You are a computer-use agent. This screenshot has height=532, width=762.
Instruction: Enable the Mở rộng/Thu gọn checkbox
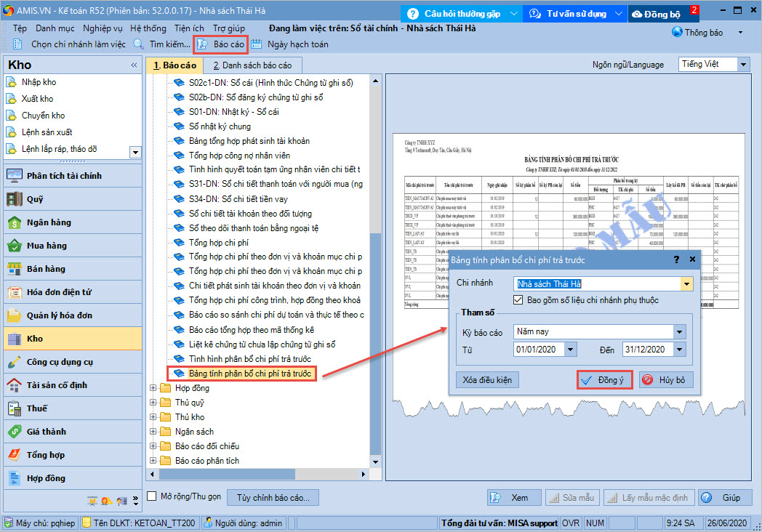(152, 496)
